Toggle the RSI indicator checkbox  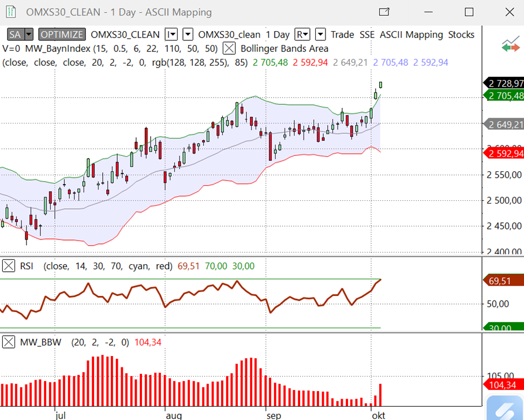point(9,266)
